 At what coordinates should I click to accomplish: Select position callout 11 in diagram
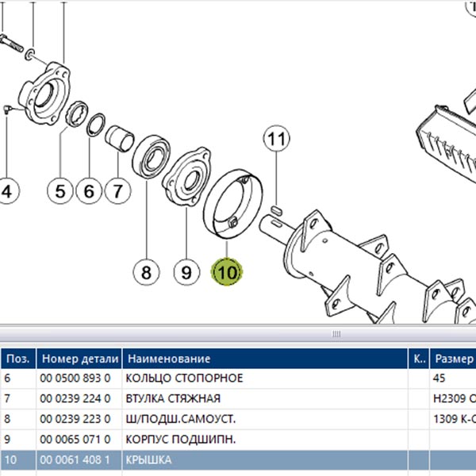coord(276,139)
